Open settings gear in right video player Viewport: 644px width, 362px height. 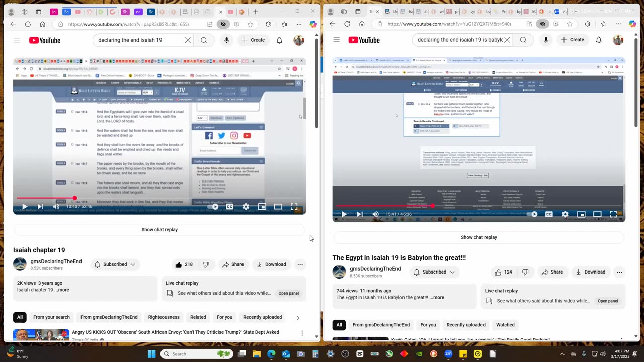[565, 214]
